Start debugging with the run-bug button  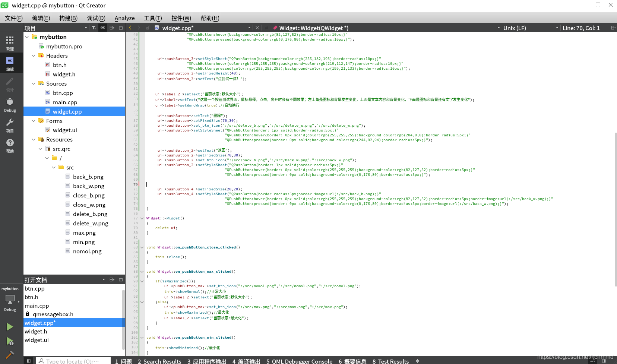pyautogui.click(x=10, y=341)
